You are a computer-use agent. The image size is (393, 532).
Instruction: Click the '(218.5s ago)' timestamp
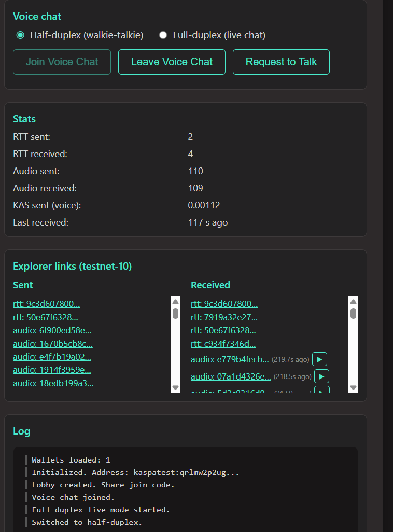tap(292, 376)
